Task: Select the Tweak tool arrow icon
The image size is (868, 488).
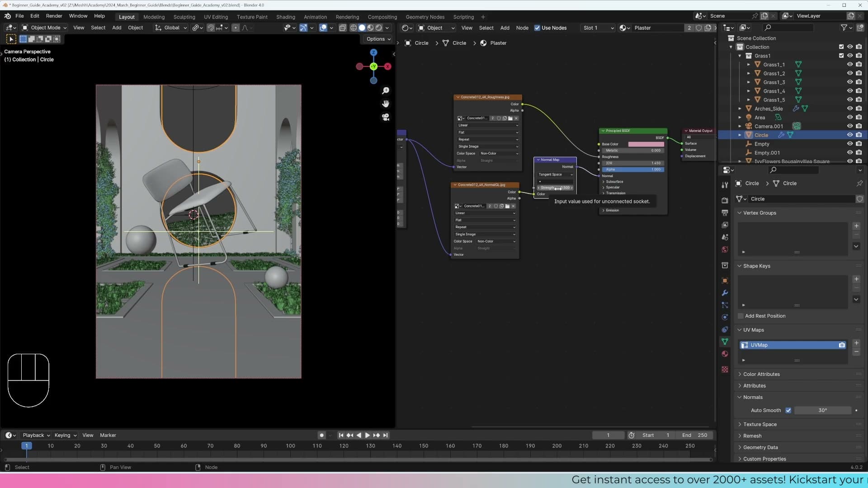Action: pos(11,39)
